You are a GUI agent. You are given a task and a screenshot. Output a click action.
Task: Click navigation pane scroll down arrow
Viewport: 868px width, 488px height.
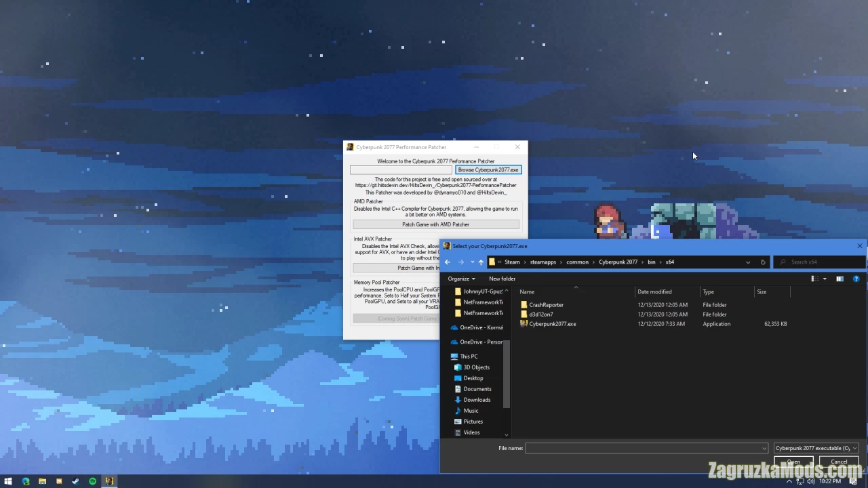(x=507, y=434)
